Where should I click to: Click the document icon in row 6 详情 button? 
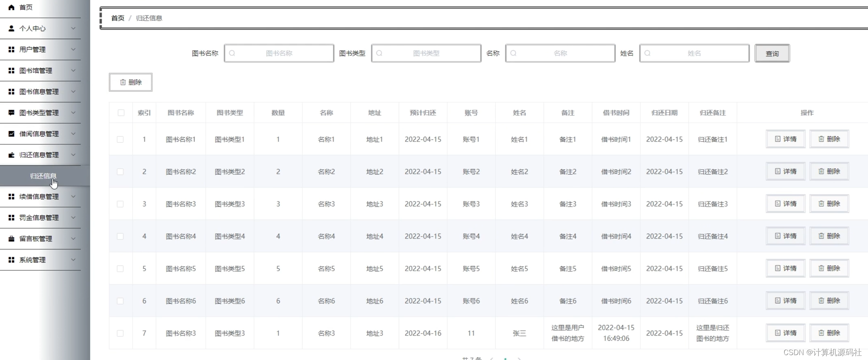point(777,300)
